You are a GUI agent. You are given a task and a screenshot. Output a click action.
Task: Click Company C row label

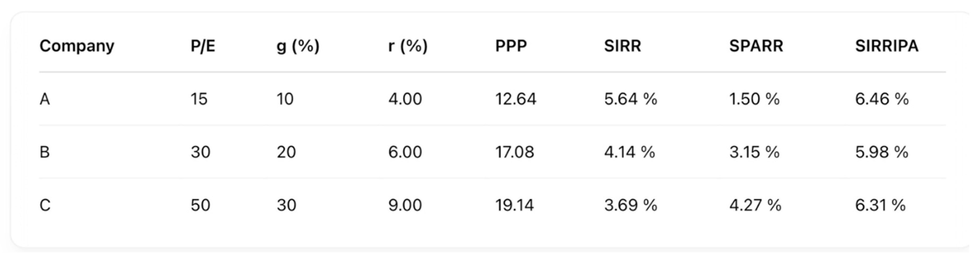point(45,205)
